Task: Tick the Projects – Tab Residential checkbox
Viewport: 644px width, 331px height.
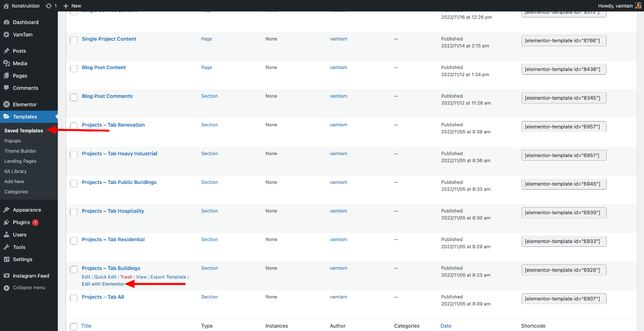Action: [x=74, y=241]
